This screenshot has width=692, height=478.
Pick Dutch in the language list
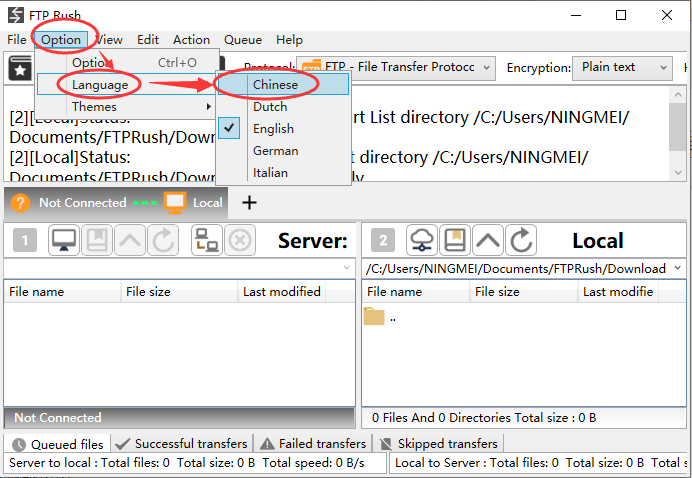(270, 106)
